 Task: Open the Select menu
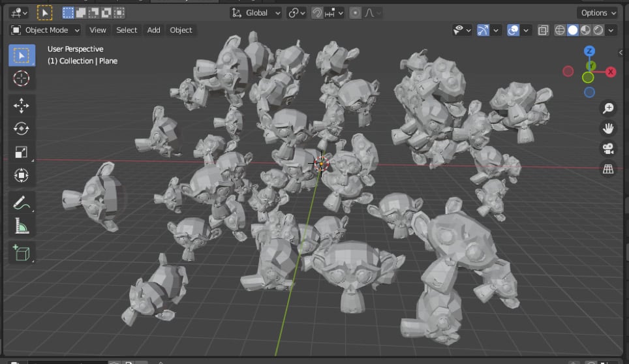tap(127, 30)
